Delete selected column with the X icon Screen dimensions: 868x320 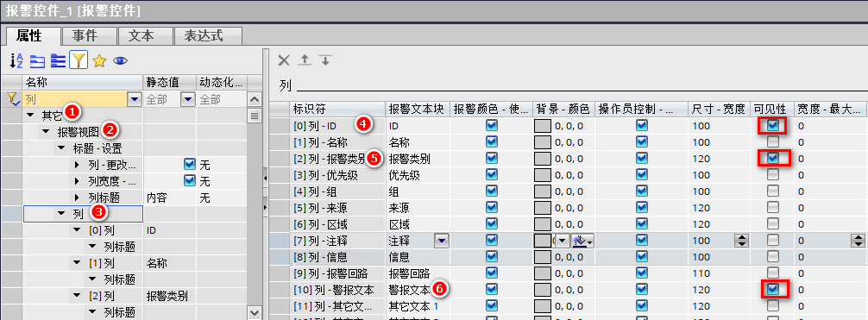[x=283, y=60]
